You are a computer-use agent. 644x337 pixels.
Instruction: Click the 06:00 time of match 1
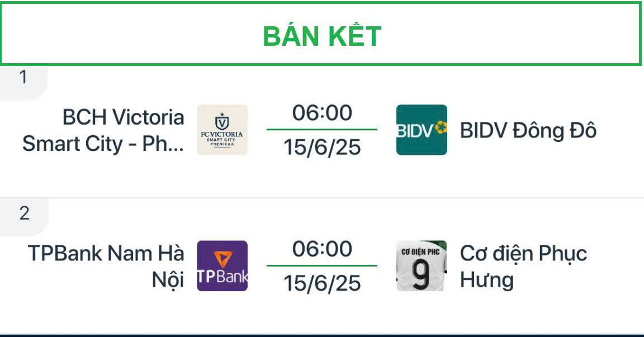click(322, 113)
